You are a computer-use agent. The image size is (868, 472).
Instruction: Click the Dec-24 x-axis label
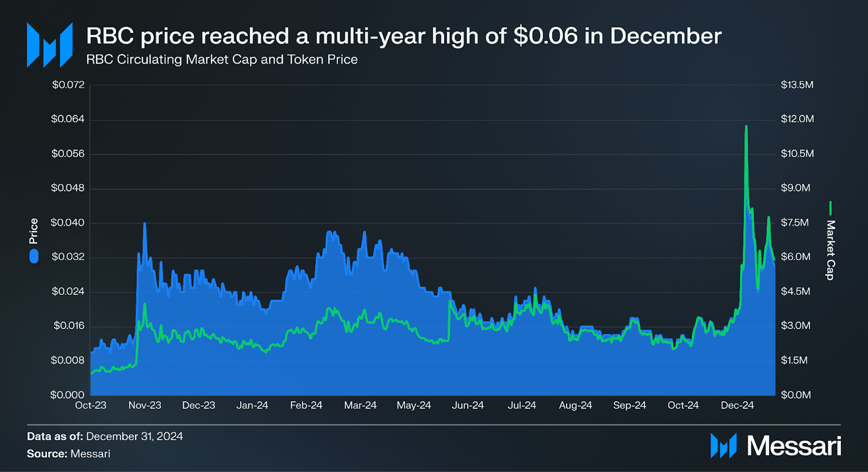tap(737, 405)
